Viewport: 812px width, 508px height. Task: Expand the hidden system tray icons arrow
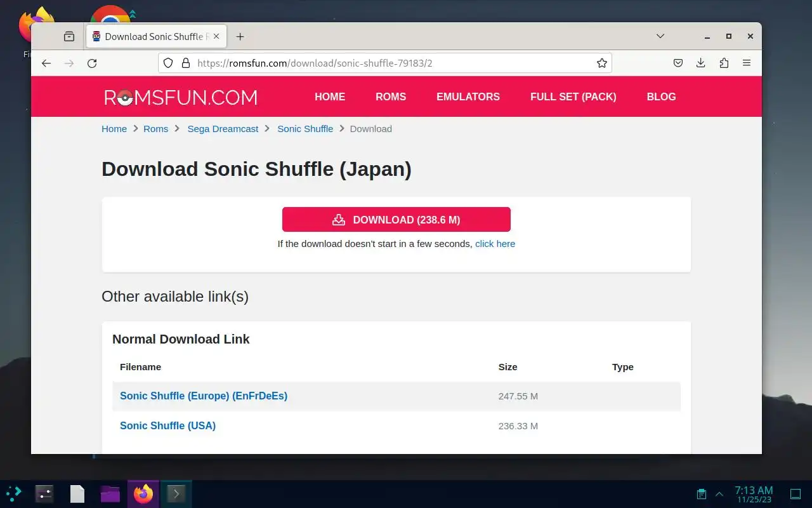[719, 494]
